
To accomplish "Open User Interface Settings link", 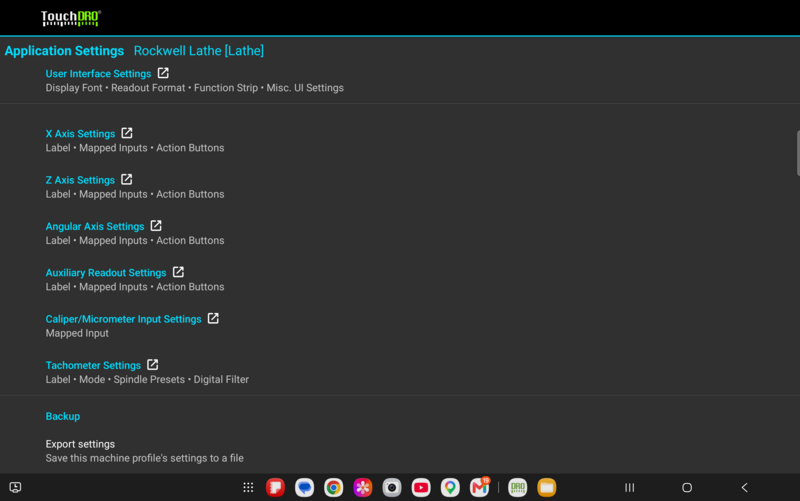I will pos(98,73).
